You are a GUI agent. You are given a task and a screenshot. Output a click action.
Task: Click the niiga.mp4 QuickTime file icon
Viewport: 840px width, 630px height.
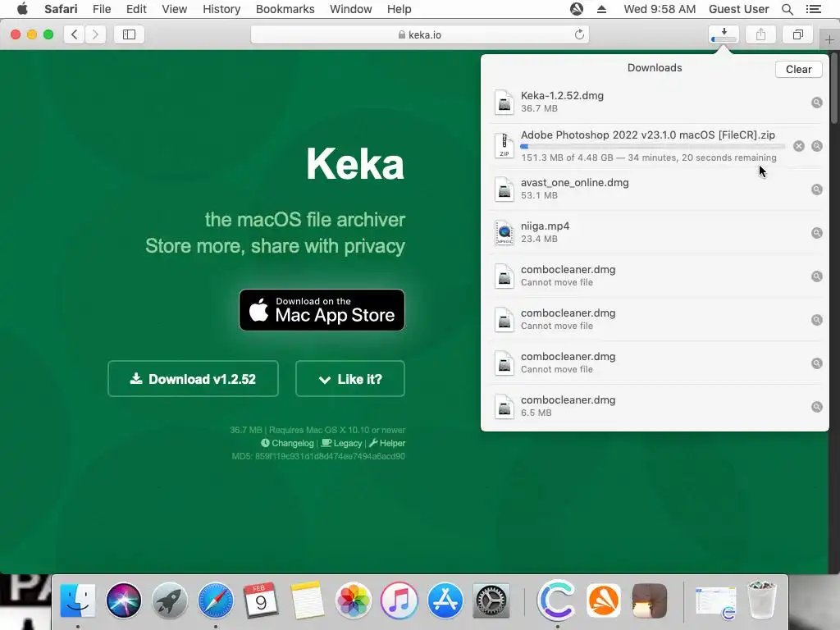(504, 232)
